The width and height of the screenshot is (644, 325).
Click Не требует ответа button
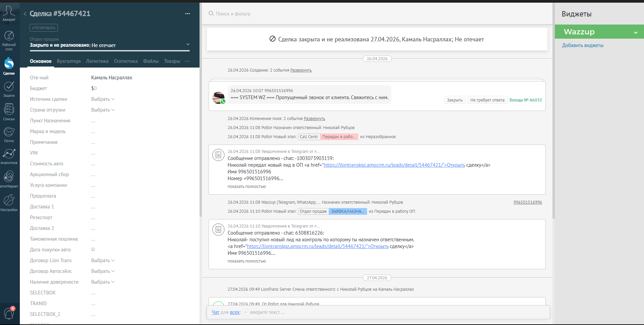click(487, 100)
